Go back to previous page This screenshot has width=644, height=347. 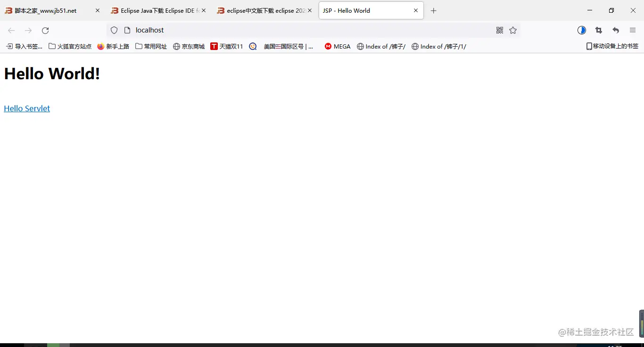11,31
